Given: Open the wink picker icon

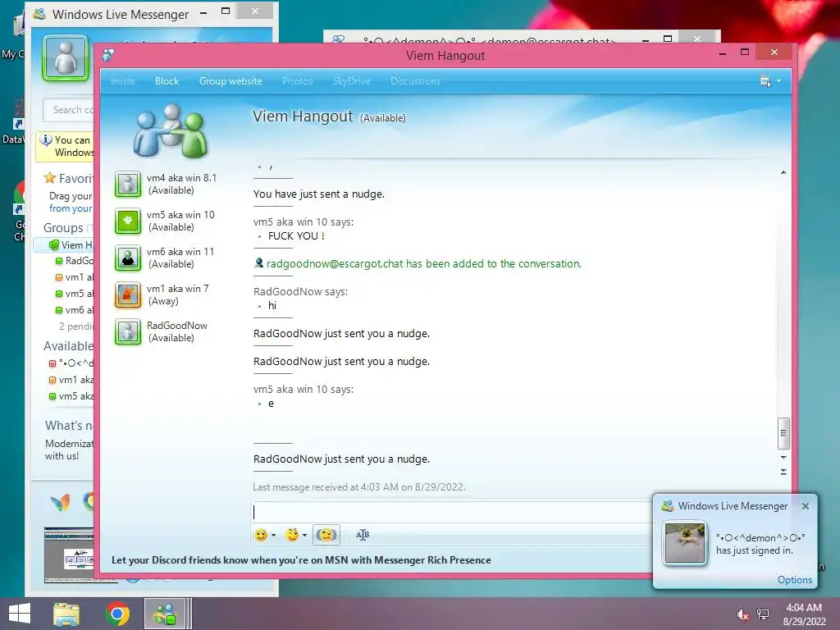Looking at the screenshot, I should point(292,535).
